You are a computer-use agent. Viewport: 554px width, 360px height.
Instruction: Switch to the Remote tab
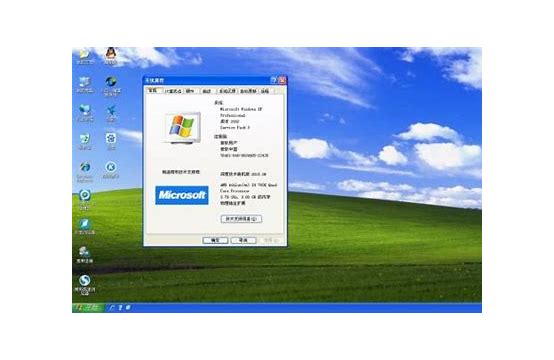pos(265,91)
